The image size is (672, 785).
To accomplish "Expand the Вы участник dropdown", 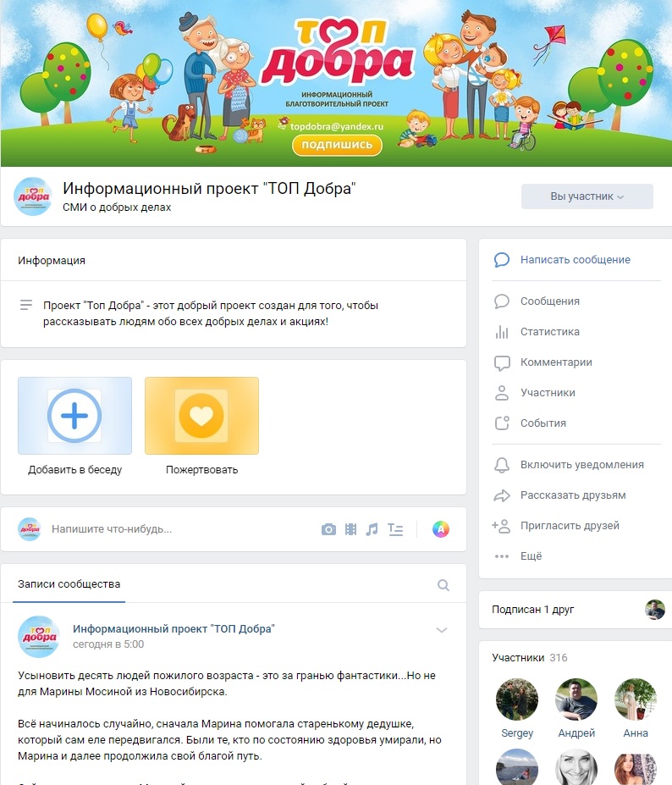I will (587, 196).
